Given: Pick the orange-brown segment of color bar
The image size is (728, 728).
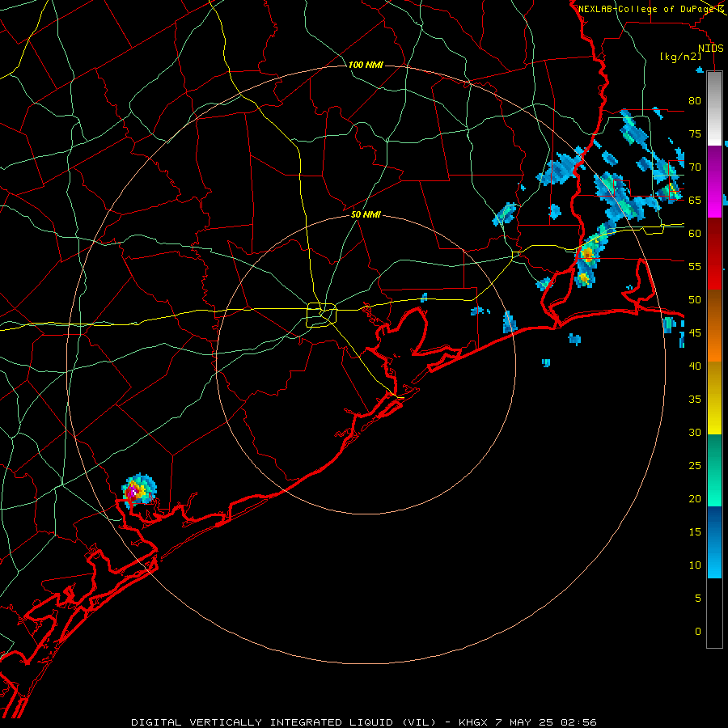Looking at the screenshot, I should (x=714, y=325).
